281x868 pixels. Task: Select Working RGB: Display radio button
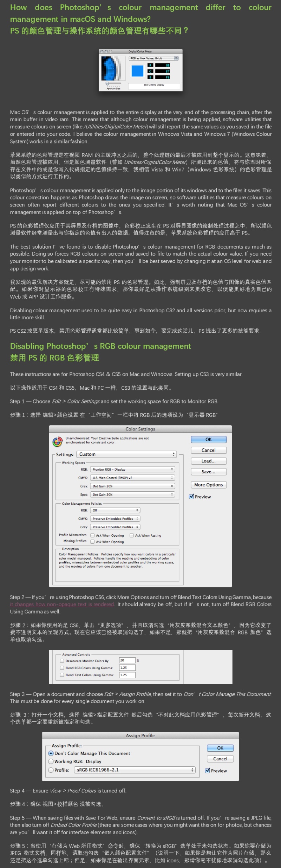tap(51, 761)
